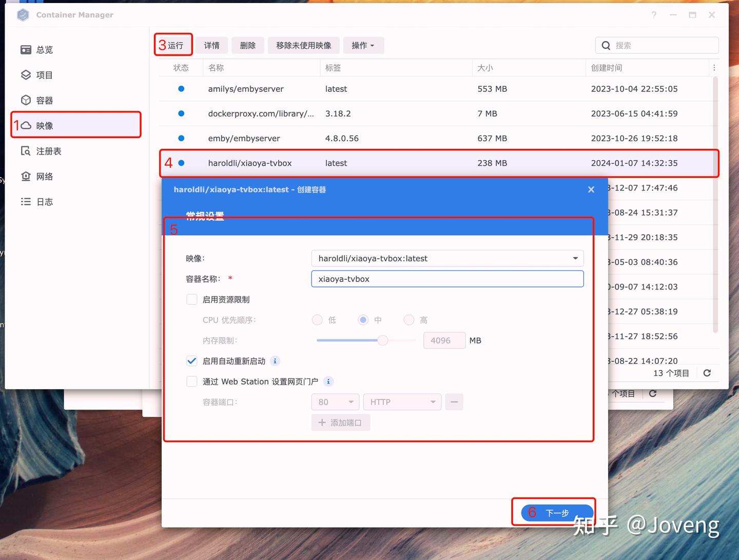Open table column options menu
This screenshot has width=739, height=560.
(x=714, y=68)
